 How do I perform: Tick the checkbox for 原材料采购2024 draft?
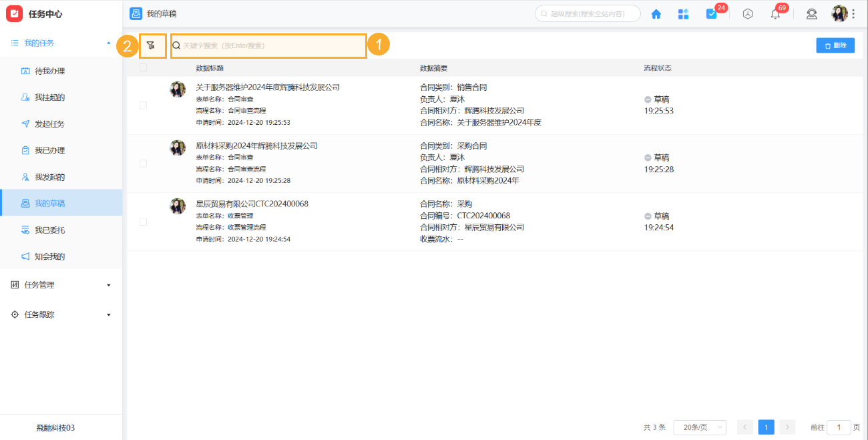142,163
